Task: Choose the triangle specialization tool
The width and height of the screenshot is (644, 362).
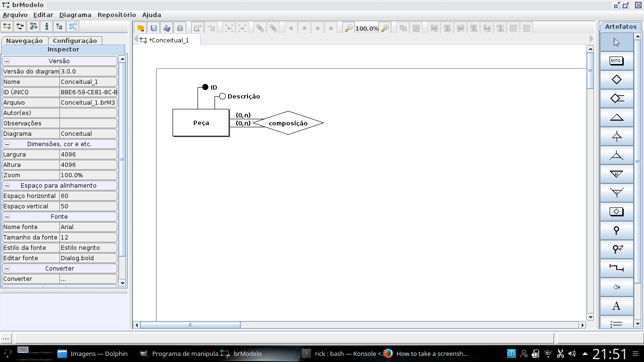Action: point(616,117)
